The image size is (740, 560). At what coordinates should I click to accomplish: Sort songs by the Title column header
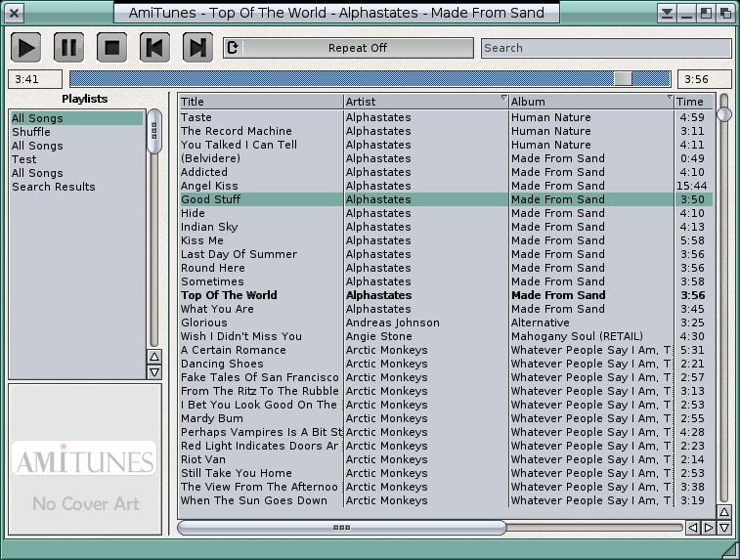point(261,102)
